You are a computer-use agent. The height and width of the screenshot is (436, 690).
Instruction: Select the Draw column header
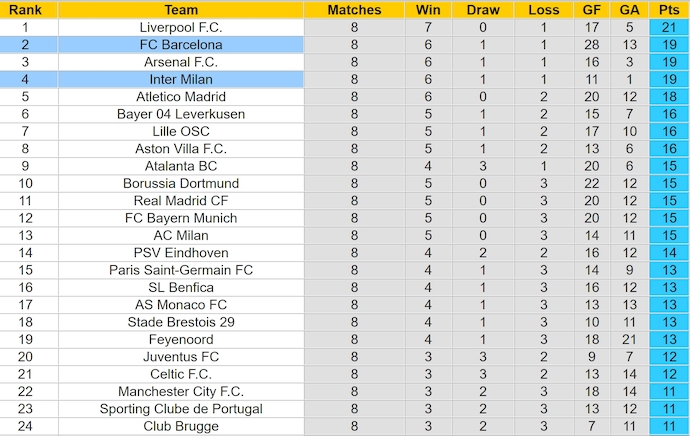pyautogui.click(x=483, y=10)
